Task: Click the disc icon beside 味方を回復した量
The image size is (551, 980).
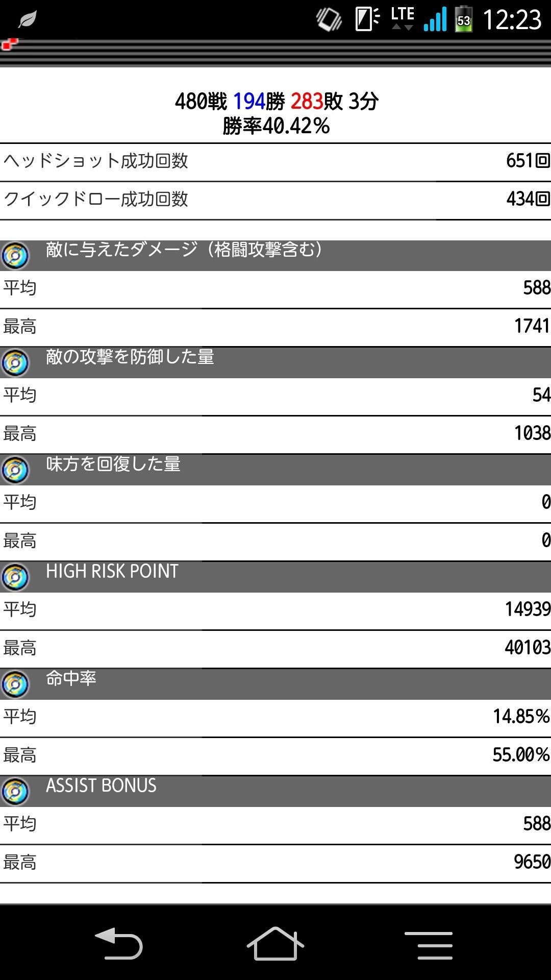Action: point(15,470)
